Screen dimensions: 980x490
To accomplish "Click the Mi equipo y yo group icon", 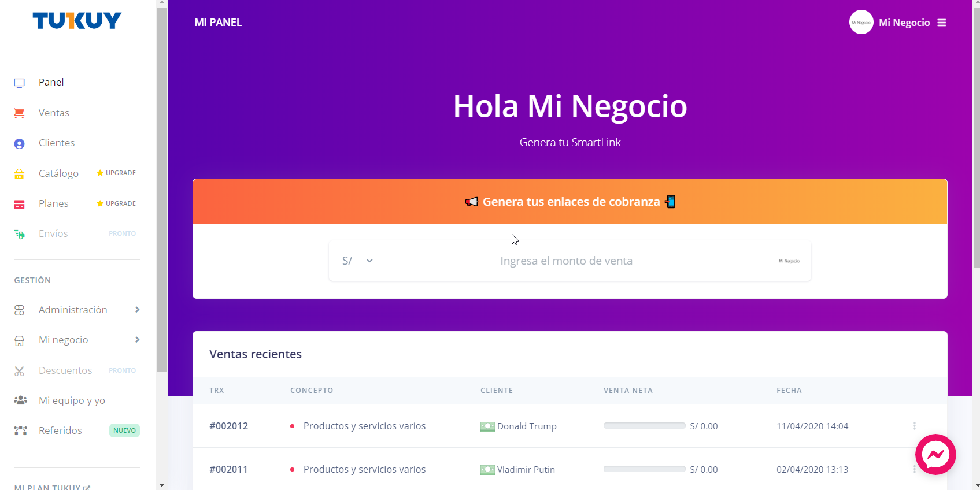I will [20, 400].
